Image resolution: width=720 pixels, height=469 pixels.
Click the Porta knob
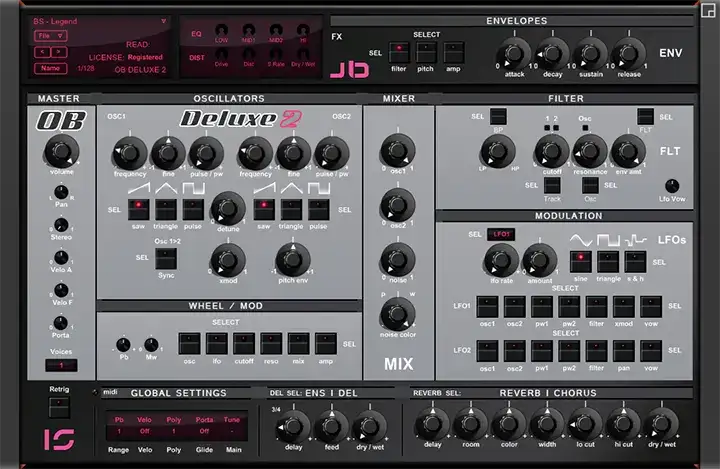61,323
